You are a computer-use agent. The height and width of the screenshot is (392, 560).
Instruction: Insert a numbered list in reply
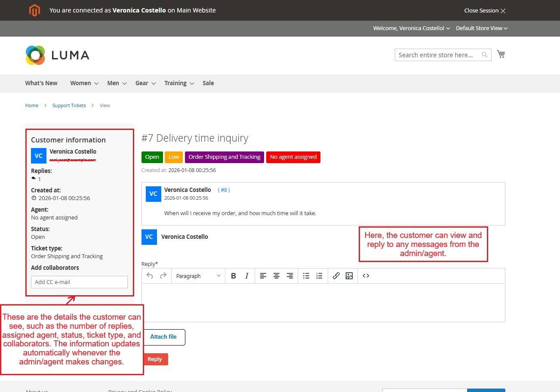pyautogui.click(x=319, y=276)
